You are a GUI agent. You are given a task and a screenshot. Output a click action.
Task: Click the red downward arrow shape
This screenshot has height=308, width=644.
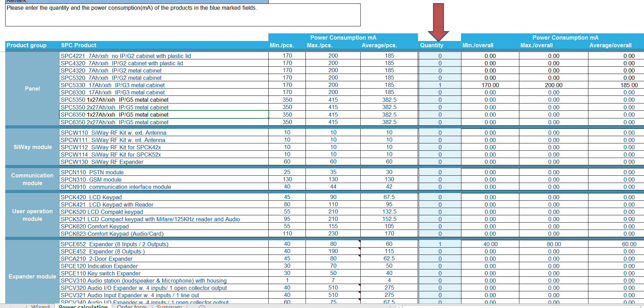(x=438, y=22)
